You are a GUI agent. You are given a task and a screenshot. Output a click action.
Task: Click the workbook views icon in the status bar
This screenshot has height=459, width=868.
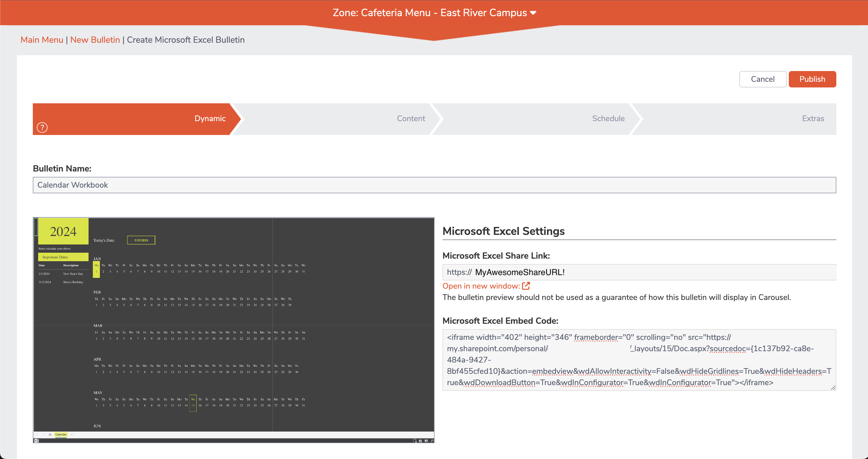(x=427, y=441)
